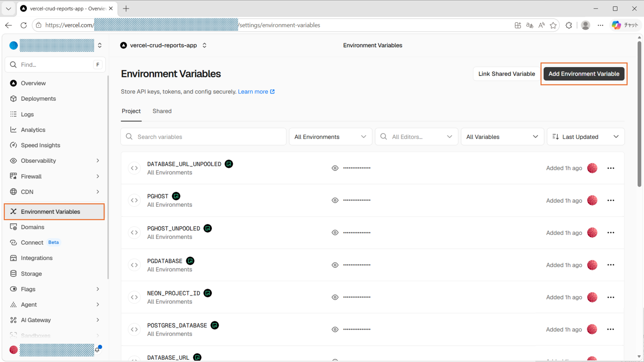
Task: Open Integrations in the sidebar
Action: [x=55, y=258]
